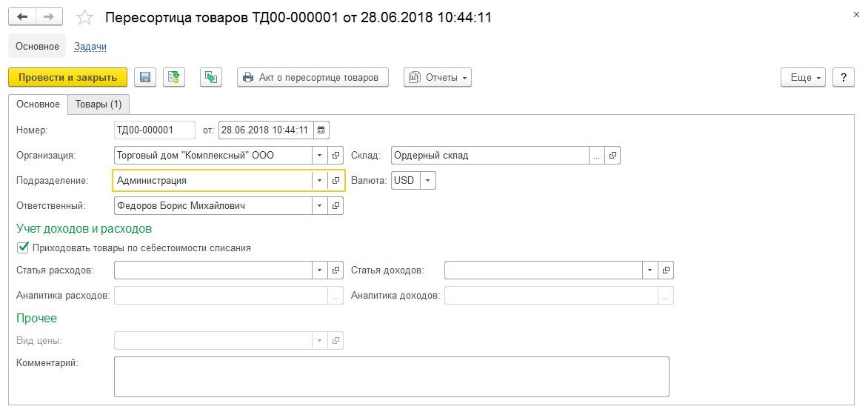Expand the Статья расходов dropdown

point(319,270)
